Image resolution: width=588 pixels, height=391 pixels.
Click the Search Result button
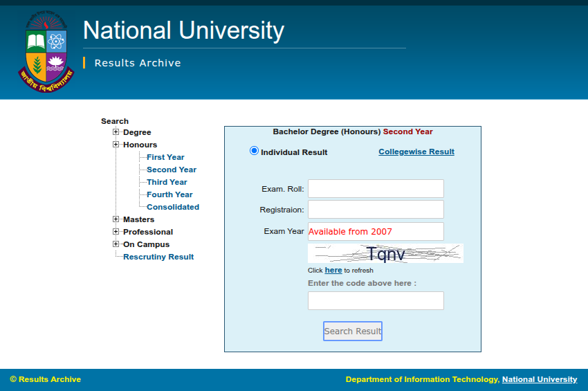tap(353, 331)
